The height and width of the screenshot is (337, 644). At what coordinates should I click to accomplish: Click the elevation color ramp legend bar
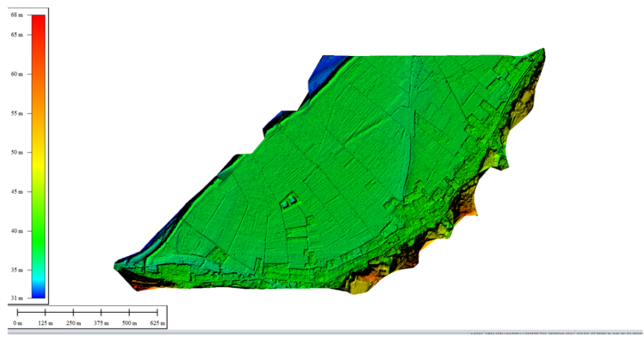[38, 156]
